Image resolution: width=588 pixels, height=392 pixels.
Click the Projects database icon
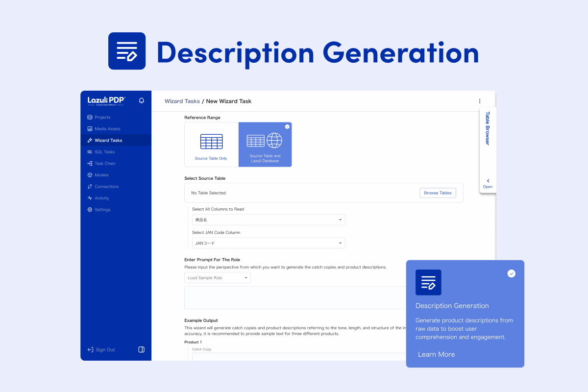(90, 117)
